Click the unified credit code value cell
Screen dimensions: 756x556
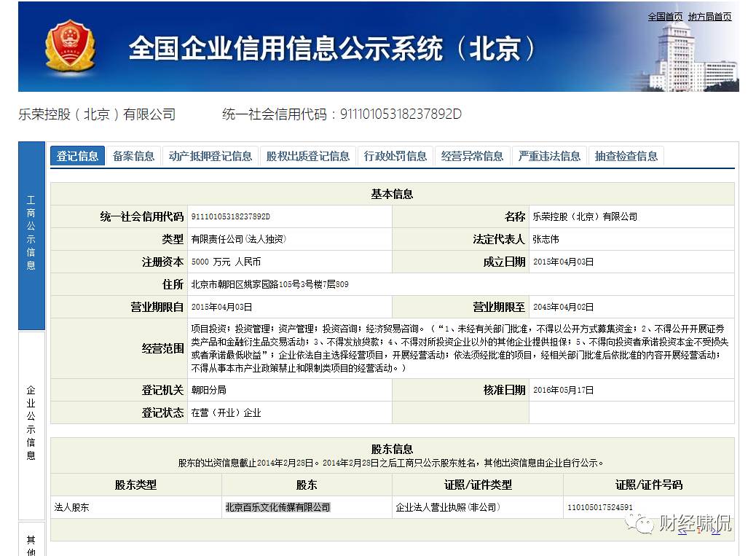(x=230, y=216)
